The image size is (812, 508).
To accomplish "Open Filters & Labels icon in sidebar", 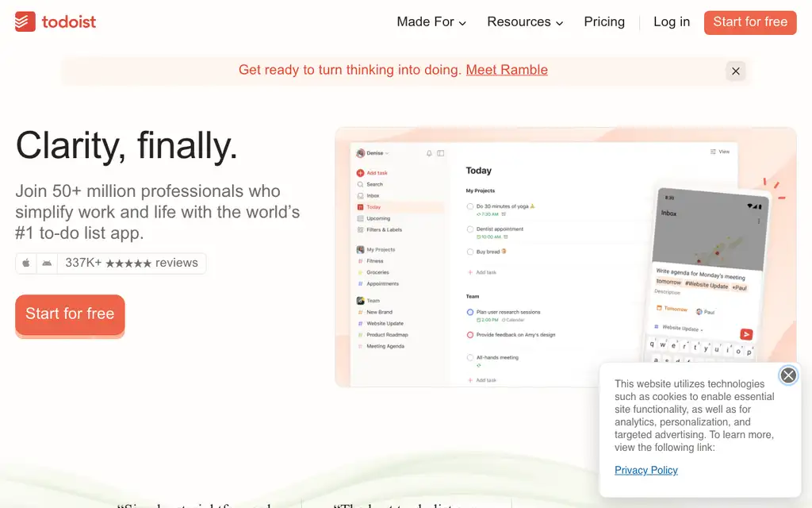I will coord(360,229).
